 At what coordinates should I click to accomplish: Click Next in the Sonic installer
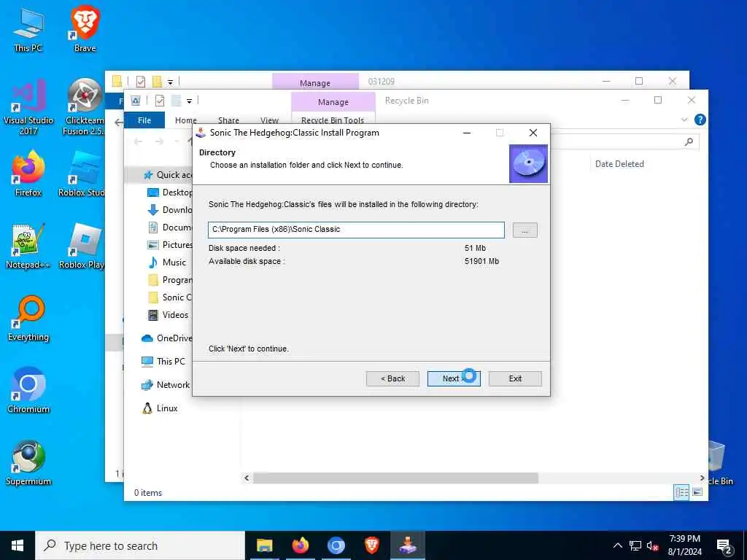coord(454,378)
